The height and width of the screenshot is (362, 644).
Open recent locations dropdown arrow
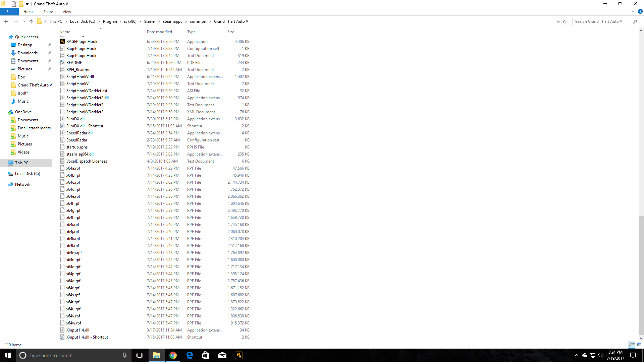(x=24, y=21)
